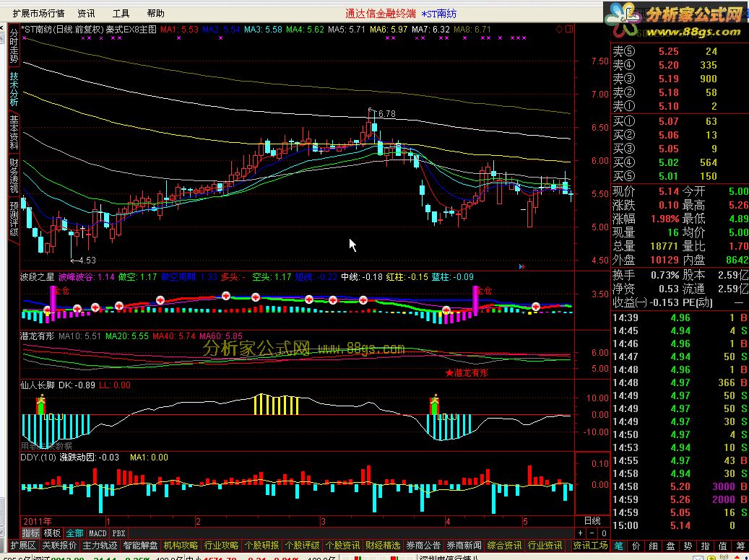This screenshot has height=560, width=749.
Task: Open the 主力轨迹 bottom tab
Action: [100, 546]
